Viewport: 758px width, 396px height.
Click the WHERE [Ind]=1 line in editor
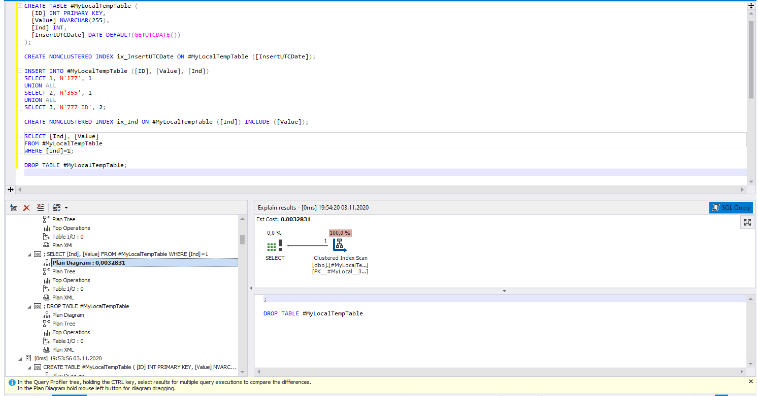(49, 151)
